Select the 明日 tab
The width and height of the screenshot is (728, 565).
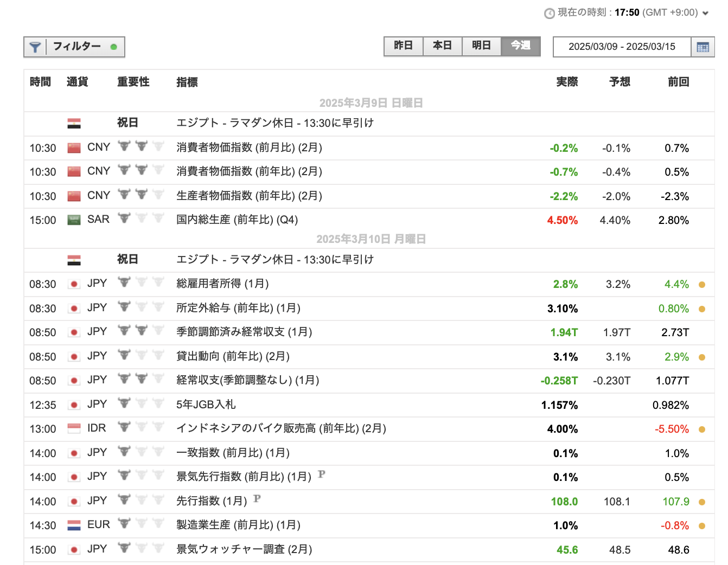pos(481,46)
